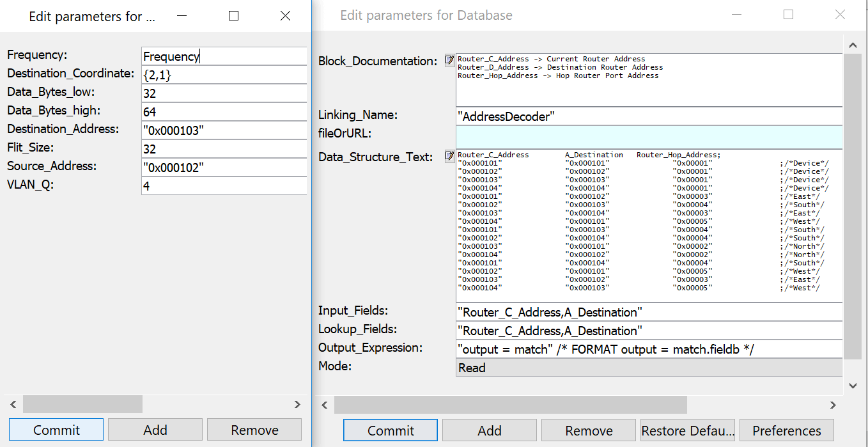
Task: Click the Output_Expression field
Action: click(648, 349)
